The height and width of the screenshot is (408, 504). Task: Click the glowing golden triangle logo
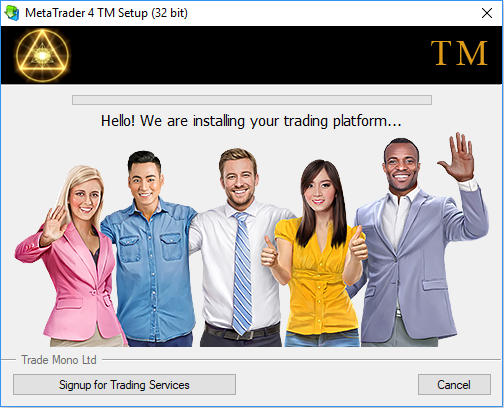click(x=42, y=55)
